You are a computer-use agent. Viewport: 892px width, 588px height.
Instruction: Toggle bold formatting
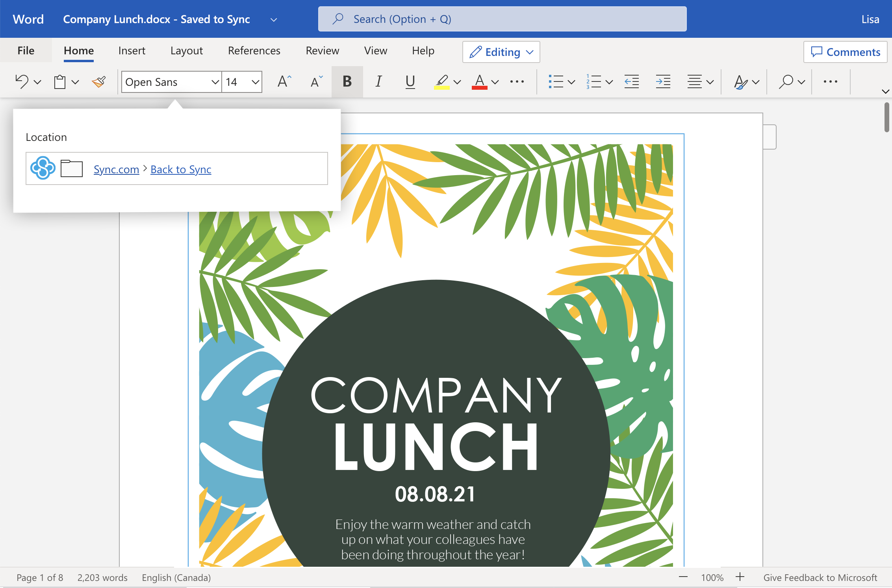point(347,81)
